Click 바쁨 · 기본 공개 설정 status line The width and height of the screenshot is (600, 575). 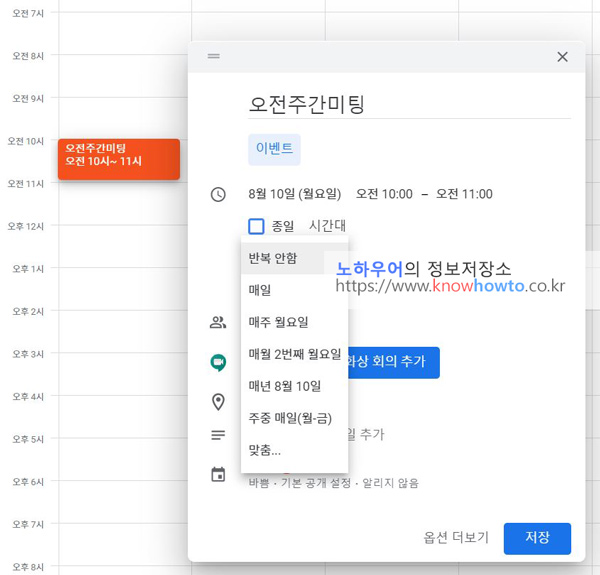pos(333,483)
